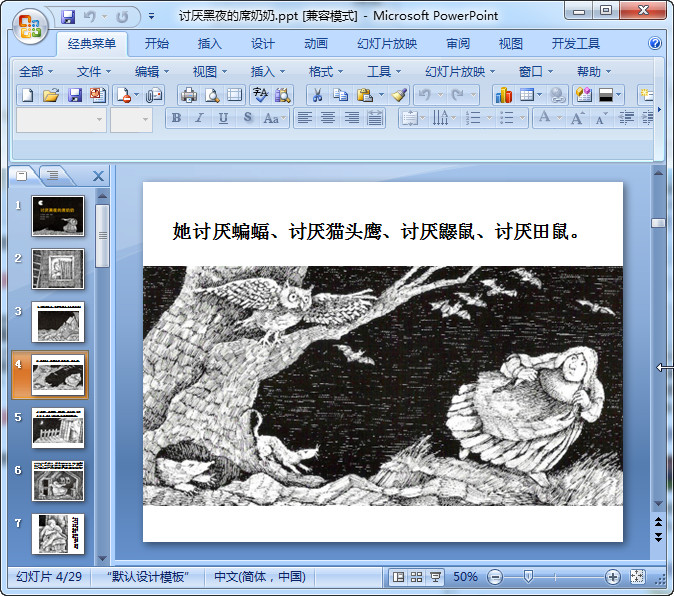Viewport: 674px width, 596px height.
Task: Open PowerPoint help question mark
Action: tap(655, 43)
